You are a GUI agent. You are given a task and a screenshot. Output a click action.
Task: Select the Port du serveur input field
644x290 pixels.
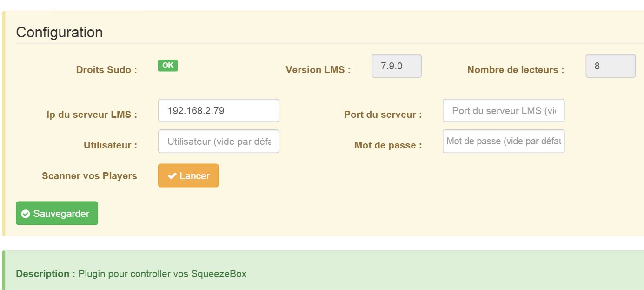coord(504,111)
